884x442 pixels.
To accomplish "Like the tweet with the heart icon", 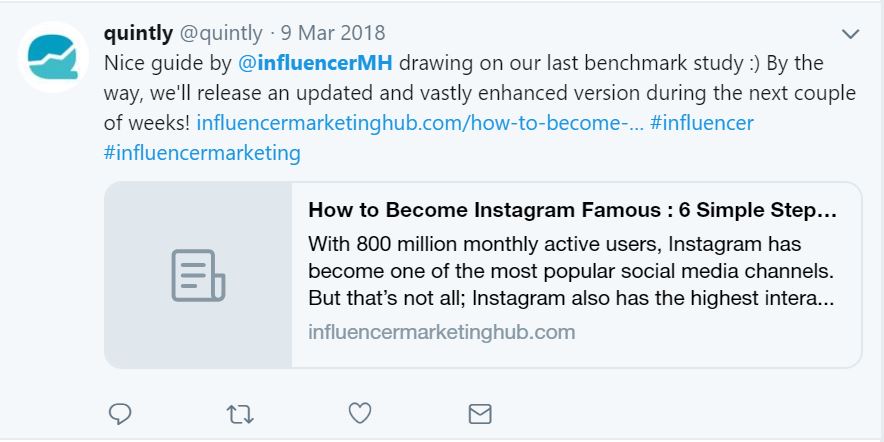I will [360, 413].
